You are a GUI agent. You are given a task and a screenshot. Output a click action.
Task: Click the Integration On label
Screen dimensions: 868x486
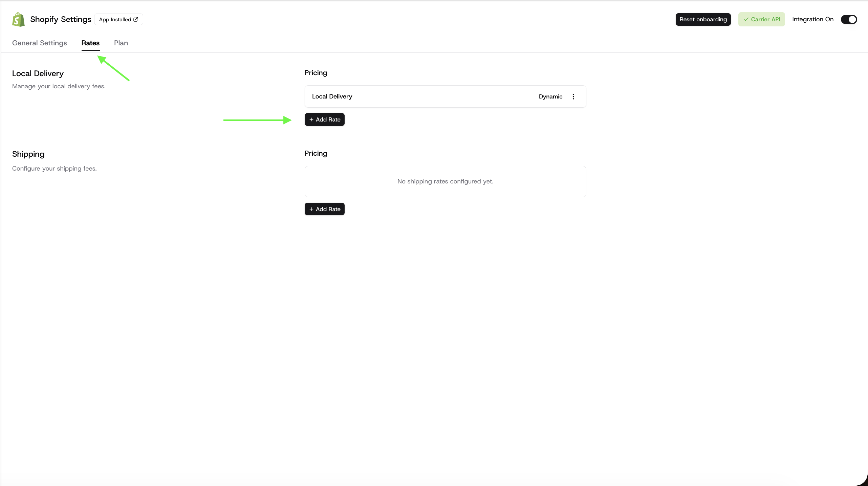tap(812, 19)
